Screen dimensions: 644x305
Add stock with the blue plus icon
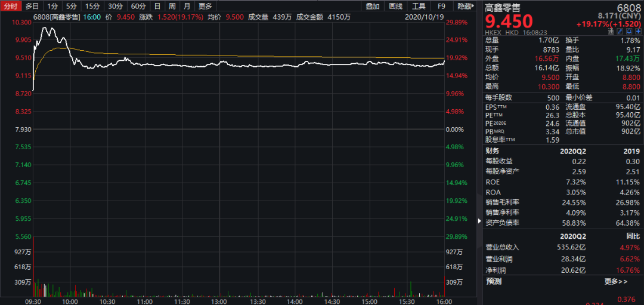(638, 31)
